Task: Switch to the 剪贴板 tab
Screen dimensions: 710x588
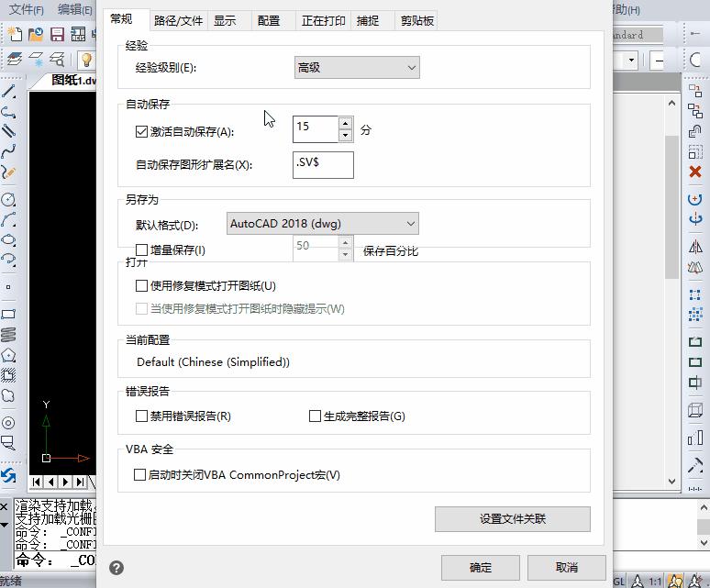Action: click(x=417, y=21)
